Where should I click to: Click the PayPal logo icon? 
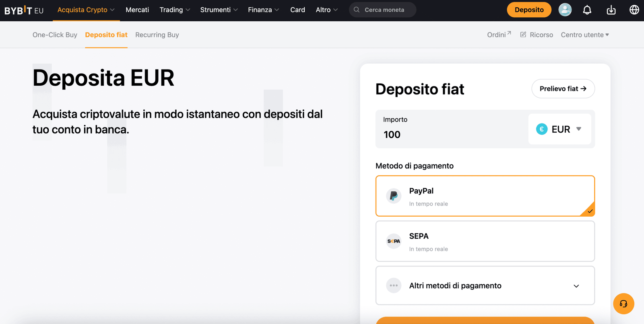pos(394,196)
